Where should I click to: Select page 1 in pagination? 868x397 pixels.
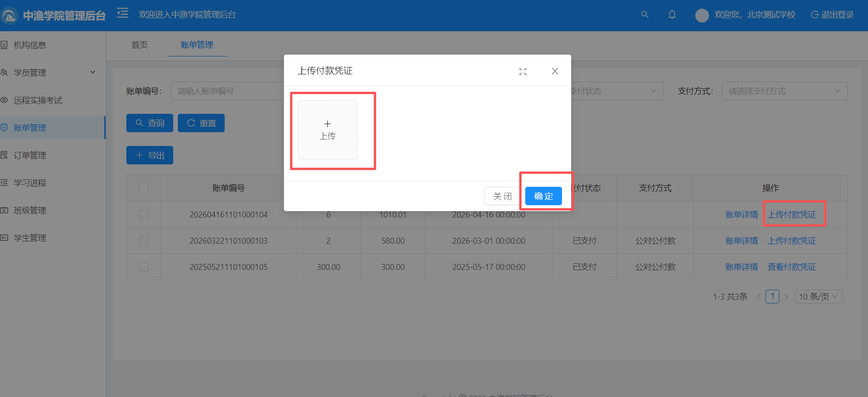[772, 296]
